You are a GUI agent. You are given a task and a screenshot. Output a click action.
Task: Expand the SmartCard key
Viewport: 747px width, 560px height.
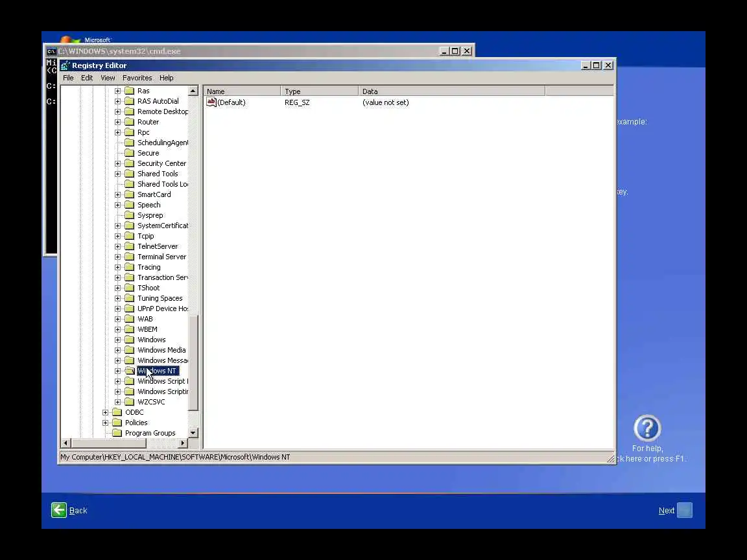click(x=117, y=194)
